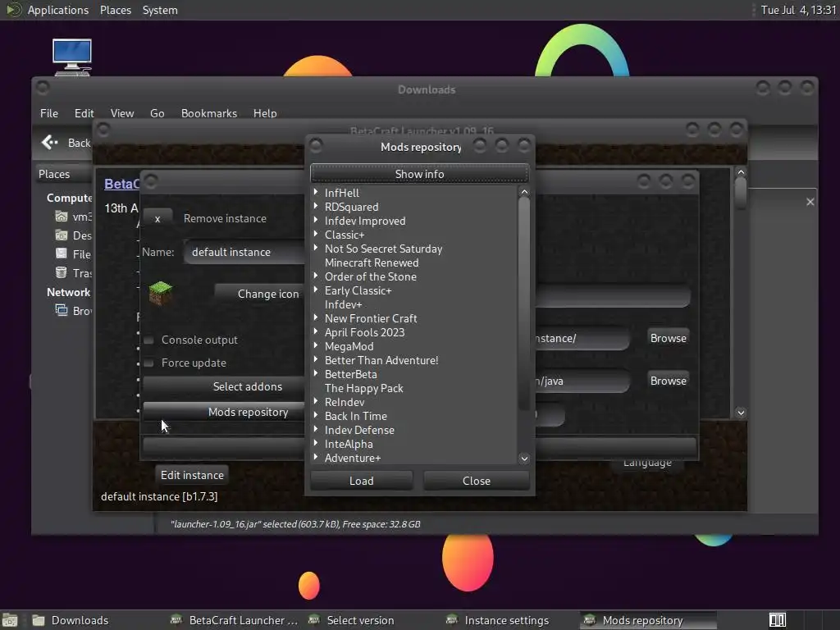This screenshot has height=630, width=840.
Task: Select the File System icon in Places sidebar
Action: pos(62,254)
